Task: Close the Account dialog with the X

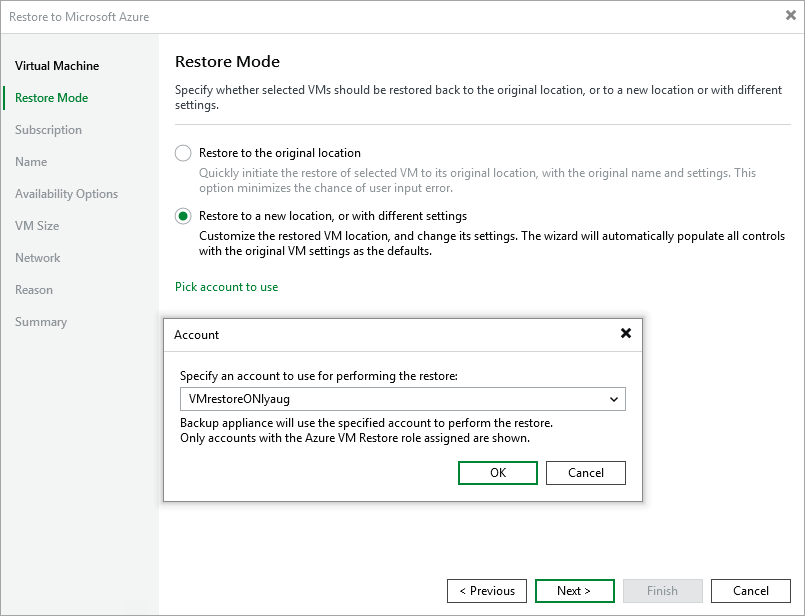Action: point(625,335)
